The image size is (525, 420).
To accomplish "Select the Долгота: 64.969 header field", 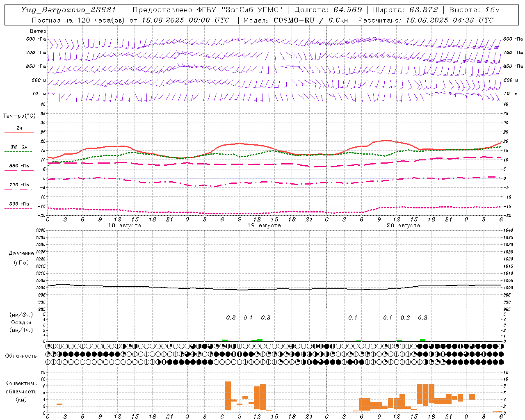I will [328, 10].
